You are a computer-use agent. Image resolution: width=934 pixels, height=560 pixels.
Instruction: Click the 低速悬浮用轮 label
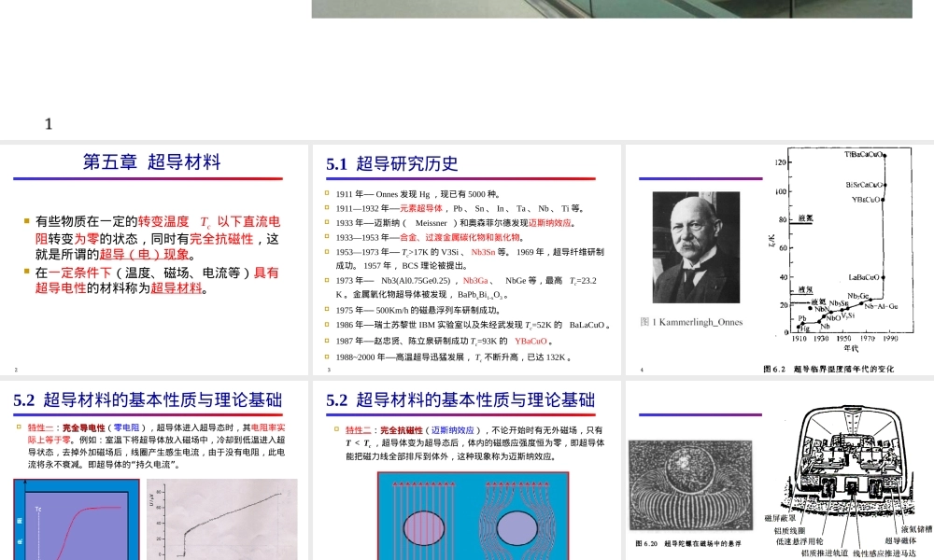[x=800, y=541]
